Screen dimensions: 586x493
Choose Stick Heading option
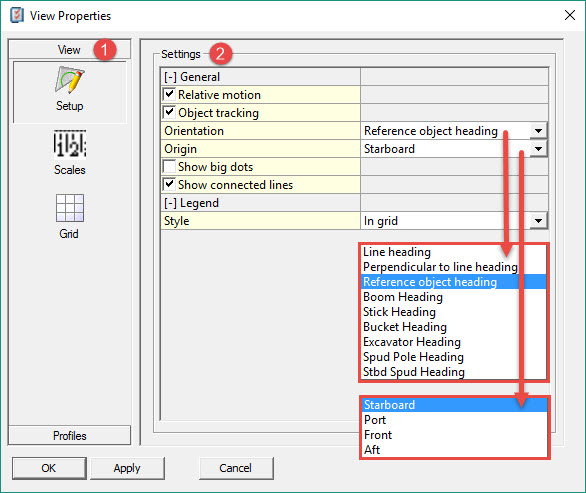coord(453,312)
